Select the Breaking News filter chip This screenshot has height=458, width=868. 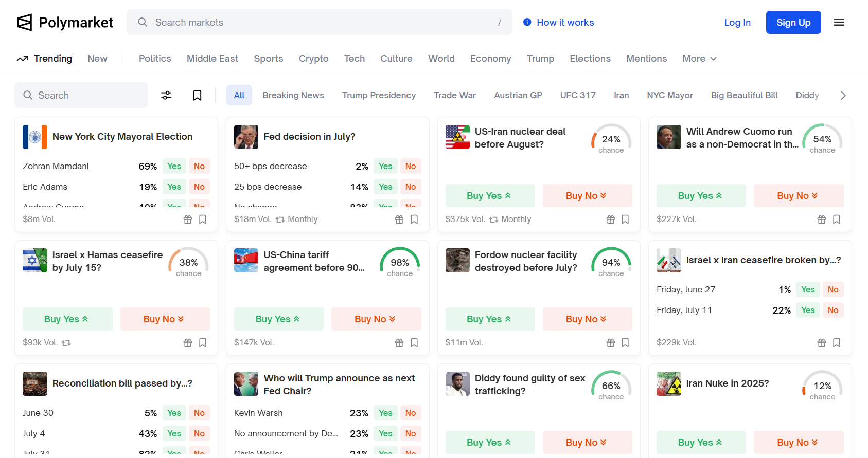pos(293,95)
